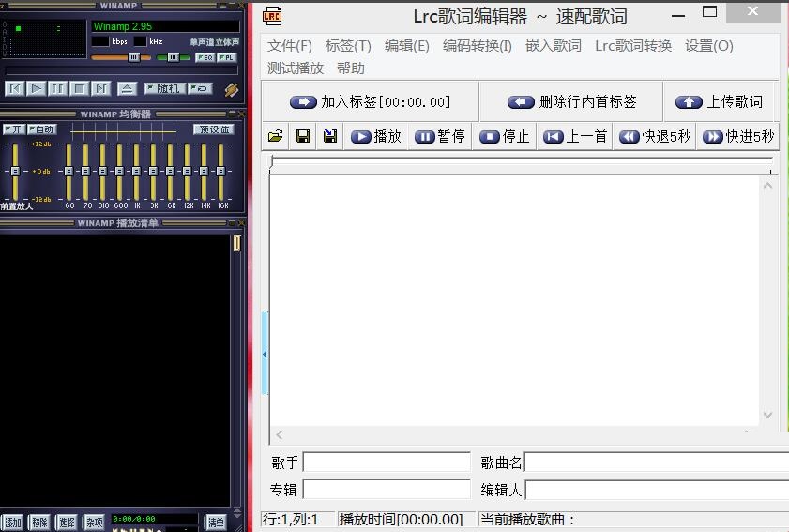The width and height of the screenshot is (789, 532).
Task: Click 专辑 album input field
Action: click(387, 489)
